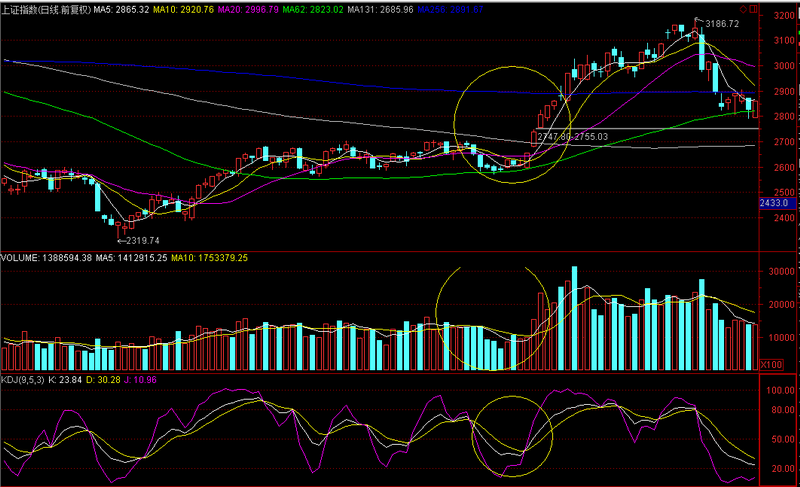Select the magenta KDJ J value label
This screenshot has width=800, height=487.
pos(171,380)
